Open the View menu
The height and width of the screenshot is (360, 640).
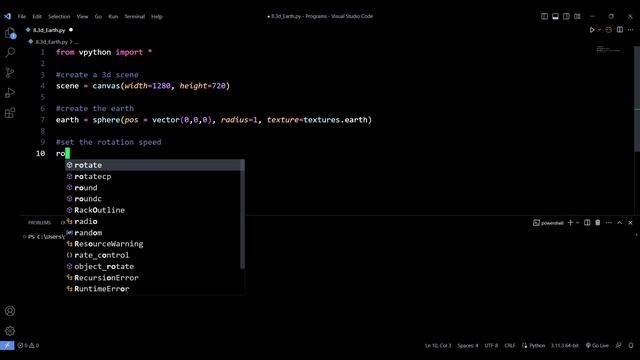pos(82,17)
